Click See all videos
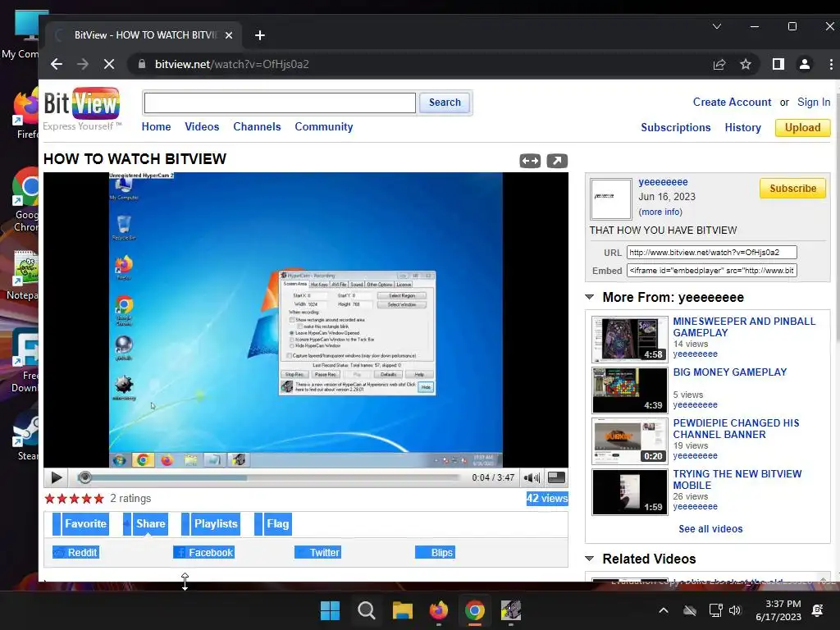Viewport: 840px width, 630px height. (710, 529)
